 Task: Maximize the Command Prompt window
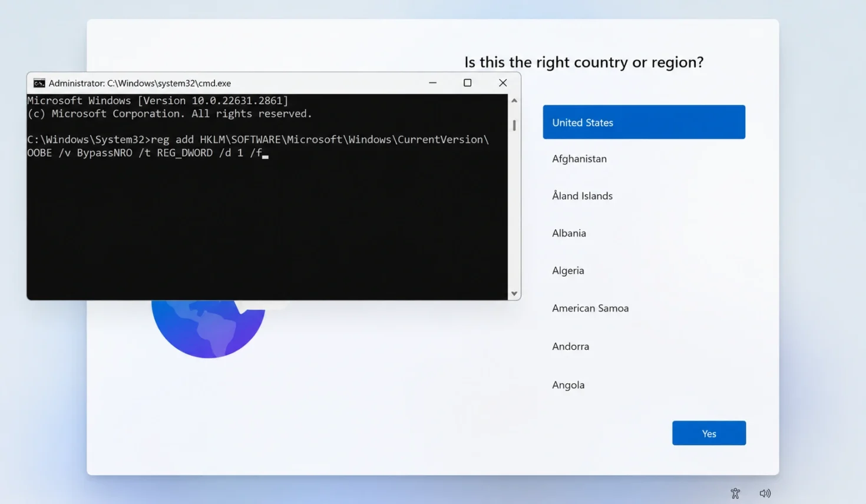(467, 83)
